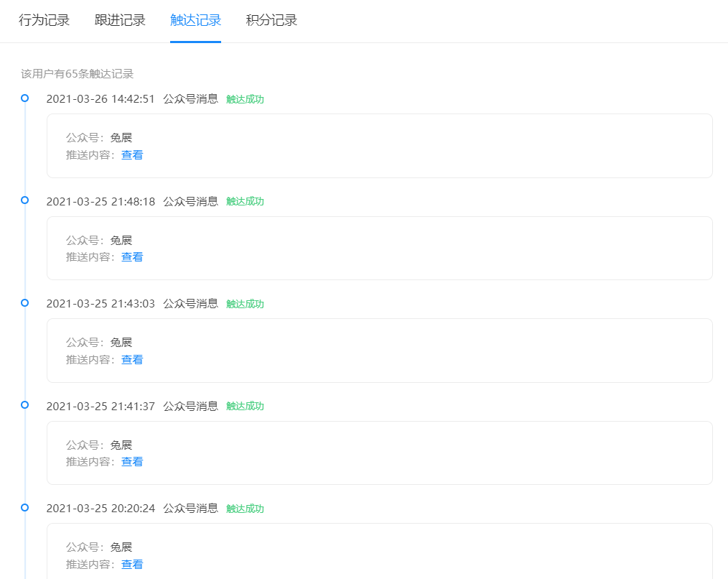Click 触达成功 status of 21:41:37 record
Viewport: 728px width, 579px height.
tap(245, 407)
